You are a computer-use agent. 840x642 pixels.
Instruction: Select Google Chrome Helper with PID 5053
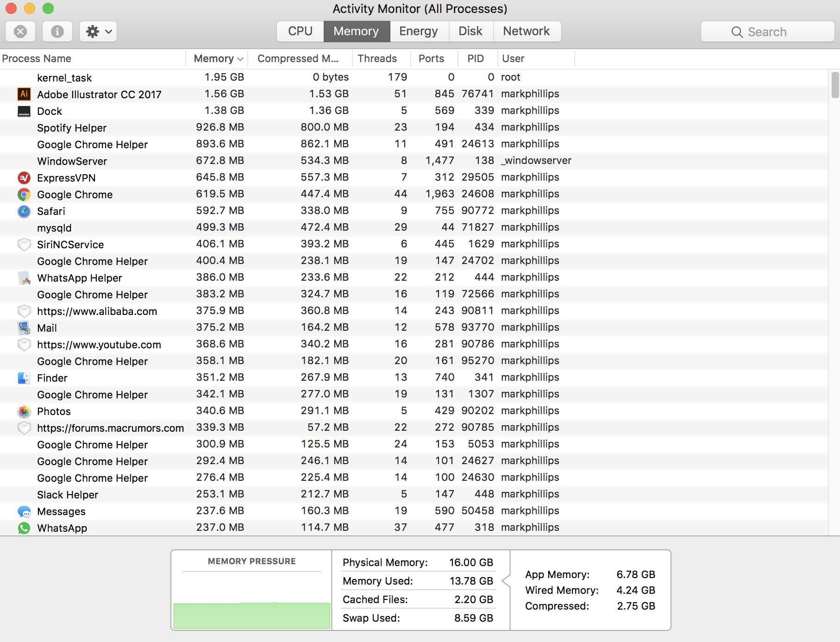point(414,444)
